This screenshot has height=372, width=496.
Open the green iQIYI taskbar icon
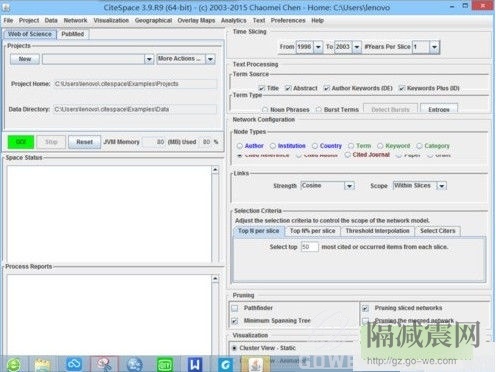(x=165, y=365)
